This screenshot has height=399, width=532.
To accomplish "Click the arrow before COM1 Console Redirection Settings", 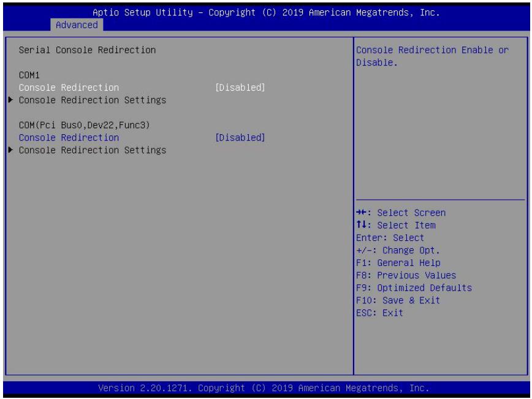I will tap(11, 100).
